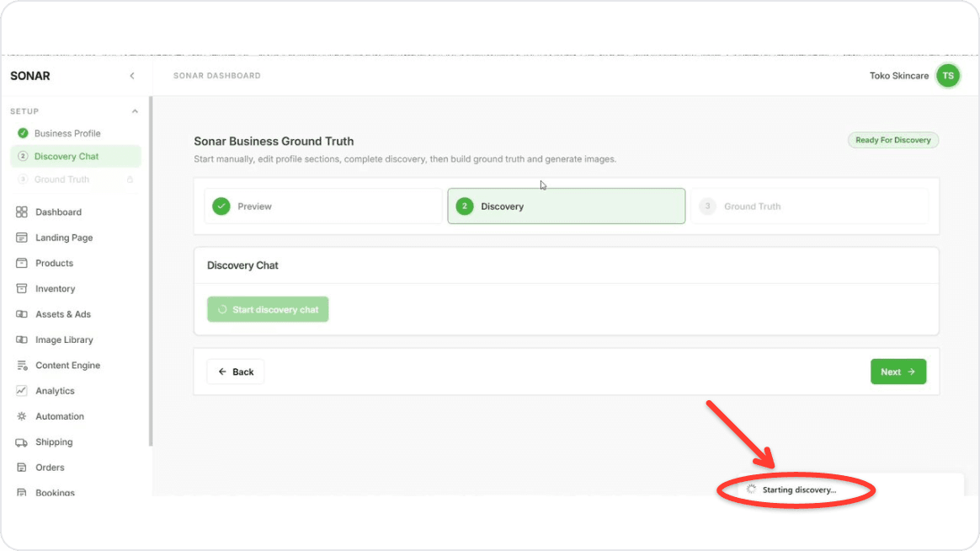
Task: Click the Bookings label in sidebar
Action: coord(55,493)
